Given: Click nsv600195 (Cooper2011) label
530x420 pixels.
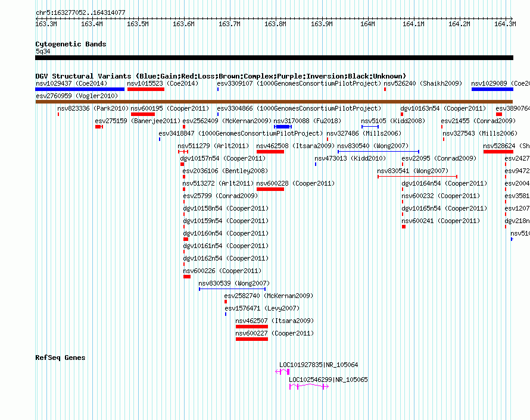Looking at the screenshot, I should 170,108.
